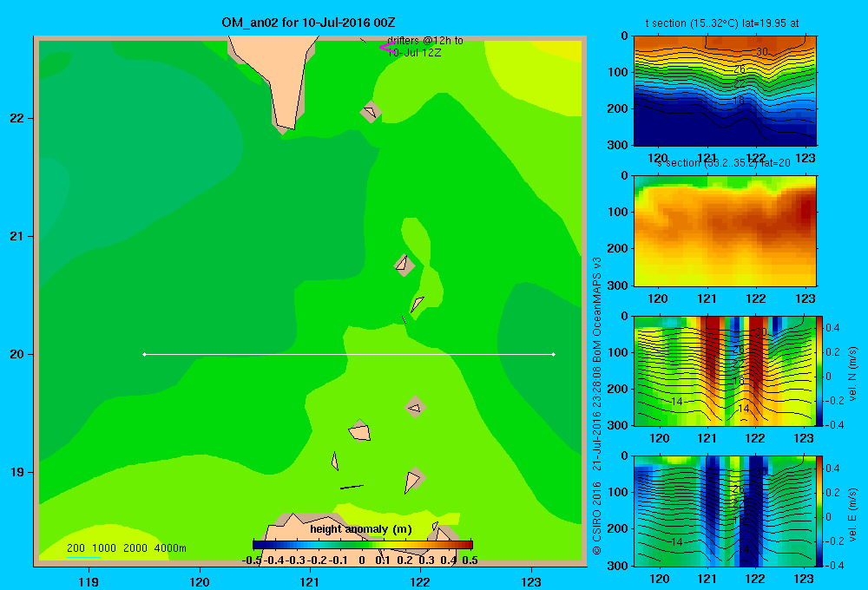Click latitude label 20 on main map
868x590 pixels.
[x=17, y=354]
